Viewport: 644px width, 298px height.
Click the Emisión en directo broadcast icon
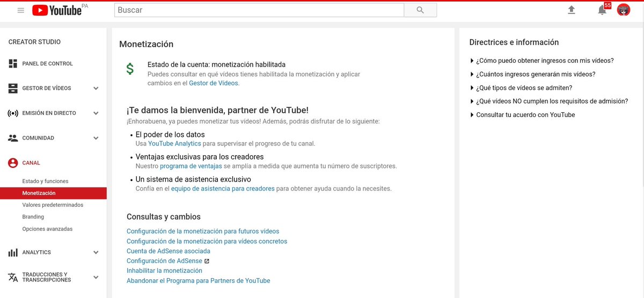(13, 113)
